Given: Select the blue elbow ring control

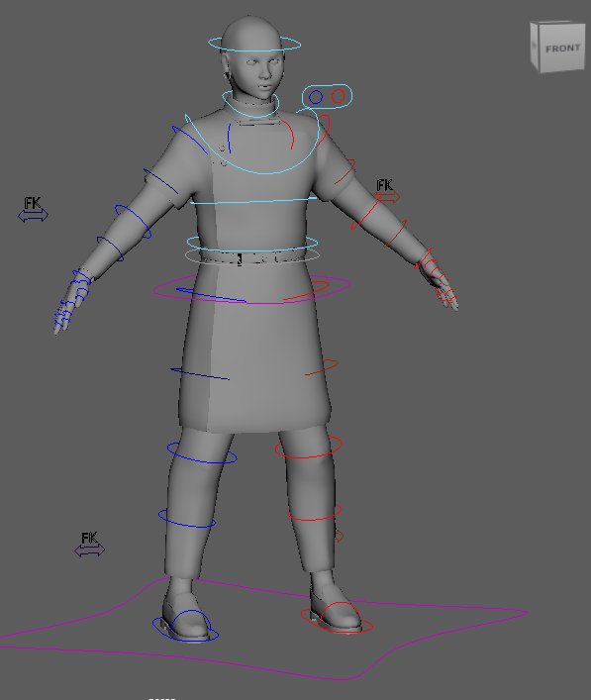Looking at the screenshot, I should 133,222.
